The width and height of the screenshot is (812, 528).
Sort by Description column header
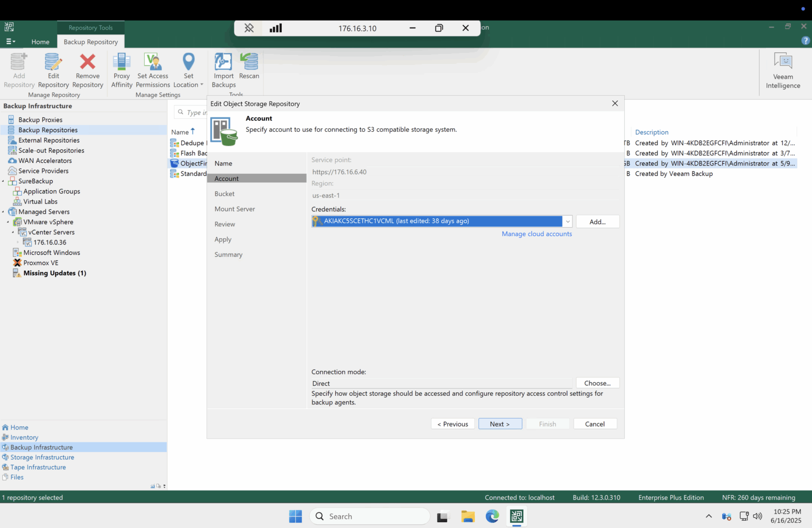(651, 132)
